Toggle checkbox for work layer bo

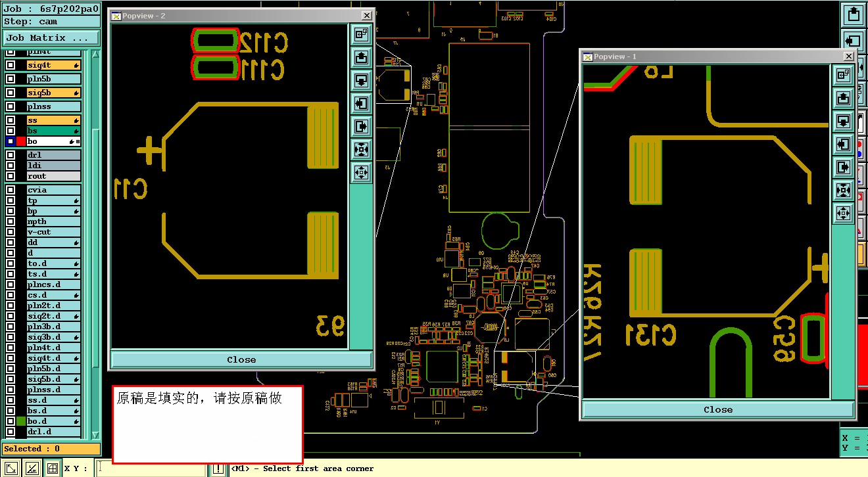[11, 141]
